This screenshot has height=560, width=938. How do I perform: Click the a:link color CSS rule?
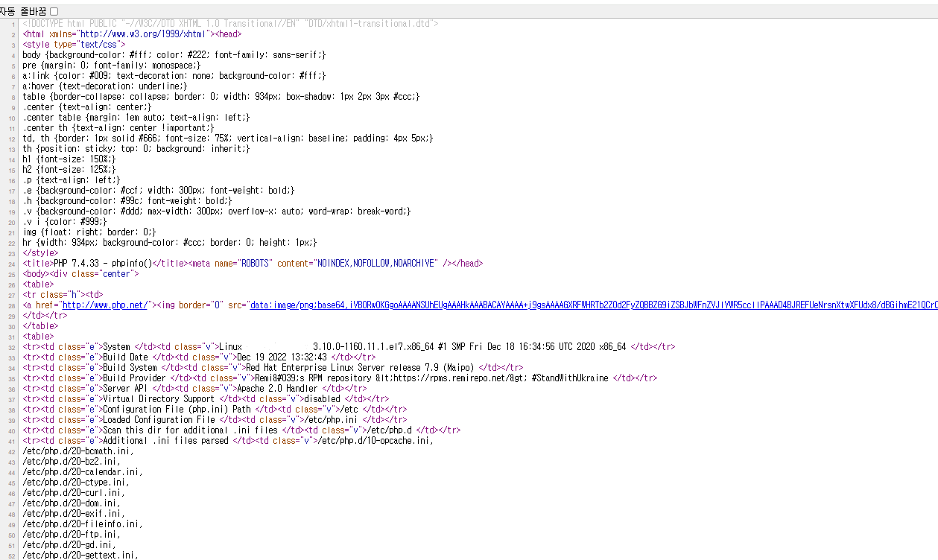click(174, 76)
